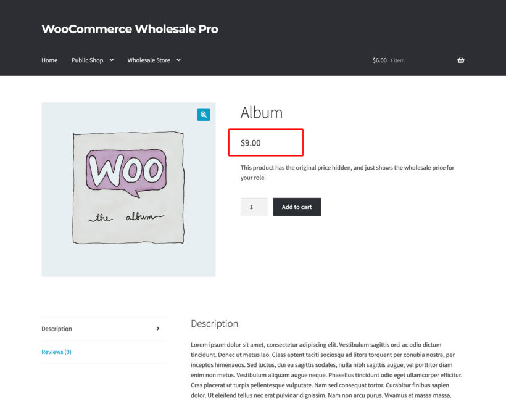Click the Album product title
The image size is (506, 420).
(x=262, y=112)
